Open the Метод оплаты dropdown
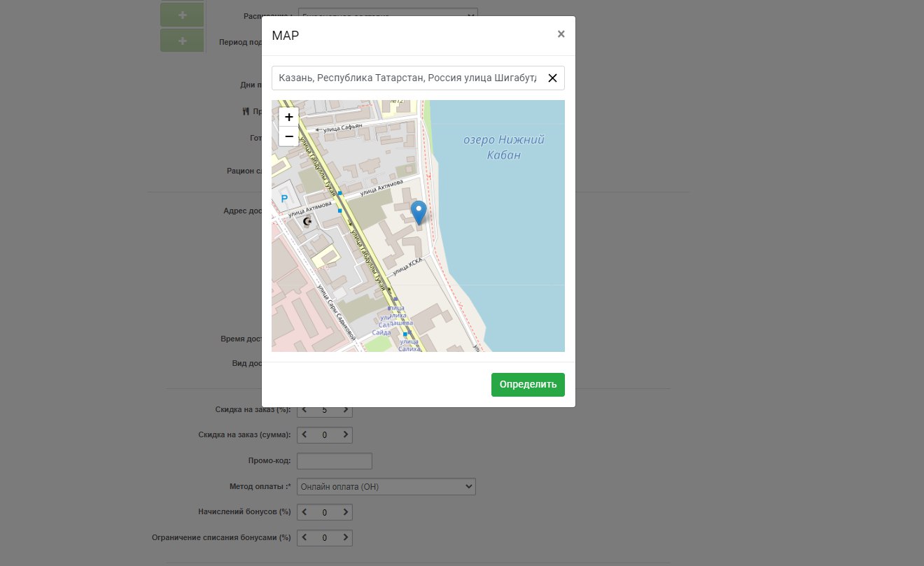This screenshot has height=566, width=924. [x=386, y=487]
